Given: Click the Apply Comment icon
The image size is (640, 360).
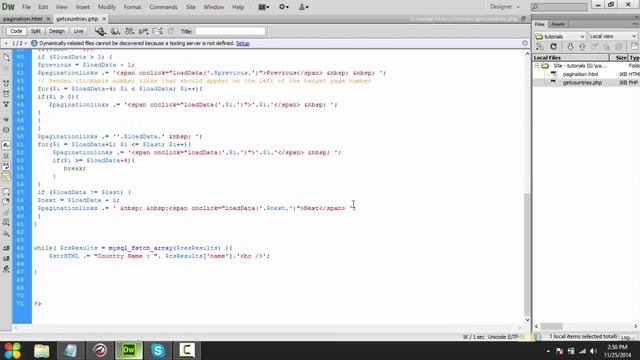Looking at the screenshot, I should pos(6,191).
